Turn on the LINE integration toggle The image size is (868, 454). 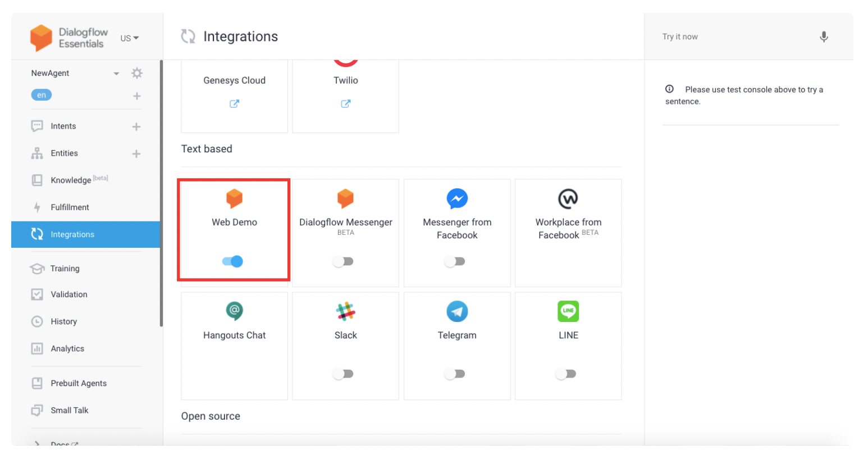coord(566,374)
